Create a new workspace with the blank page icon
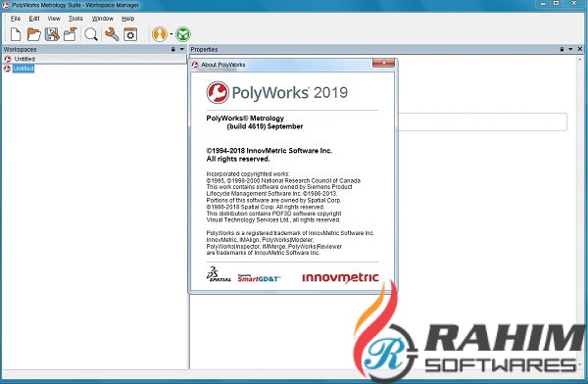This screenshot has width=588, height=384. tap(16, 34)
